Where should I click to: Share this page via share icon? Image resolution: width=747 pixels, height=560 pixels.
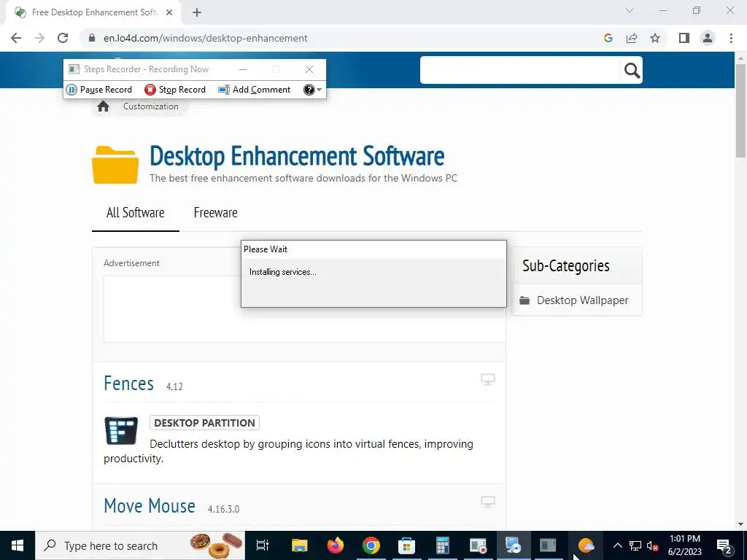click(x=632, y=38)
